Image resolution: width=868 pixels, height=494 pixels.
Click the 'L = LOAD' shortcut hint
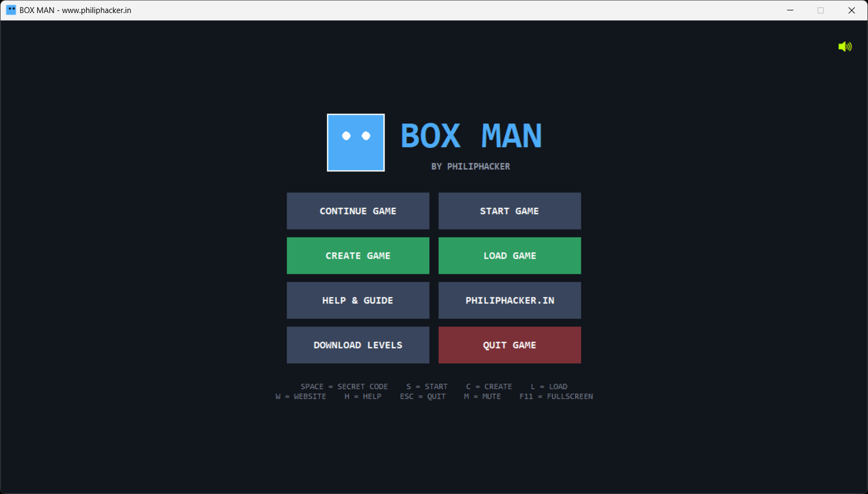pos(549,387)
